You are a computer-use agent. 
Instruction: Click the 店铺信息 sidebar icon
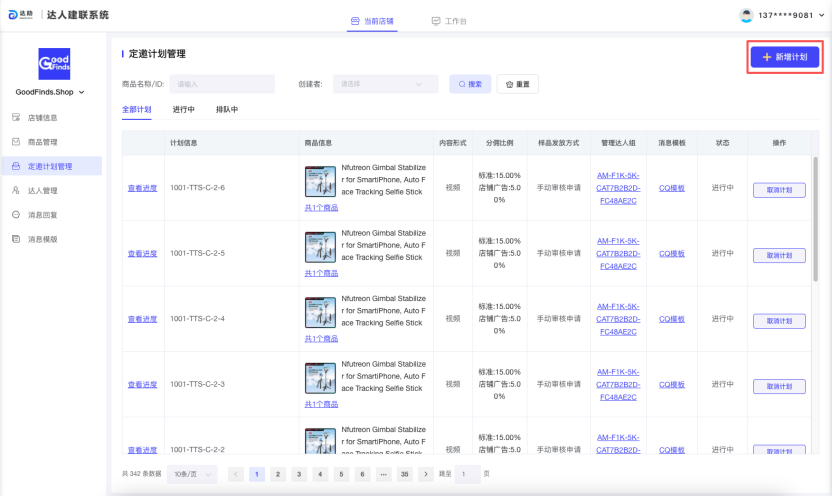[16, 117]
